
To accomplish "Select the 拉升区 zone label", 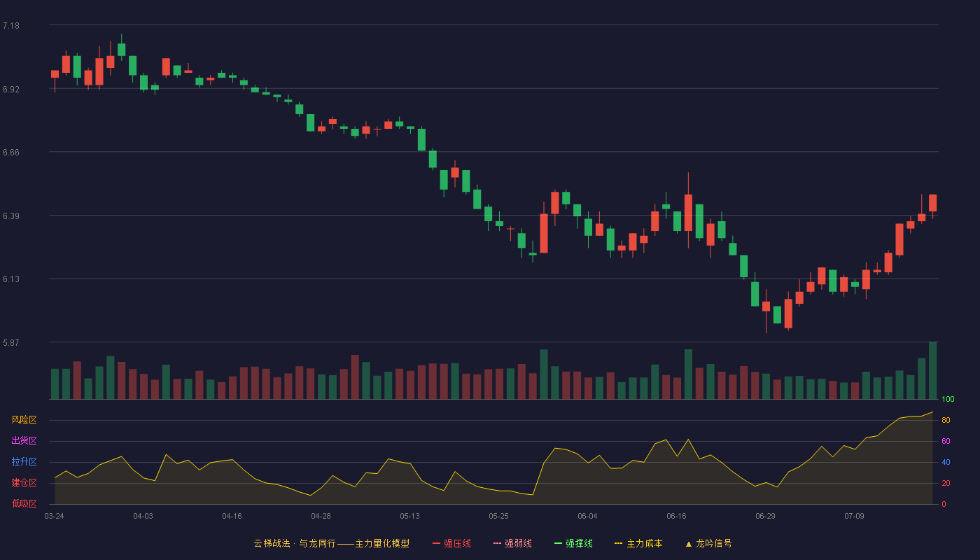I will pos(24,462).
